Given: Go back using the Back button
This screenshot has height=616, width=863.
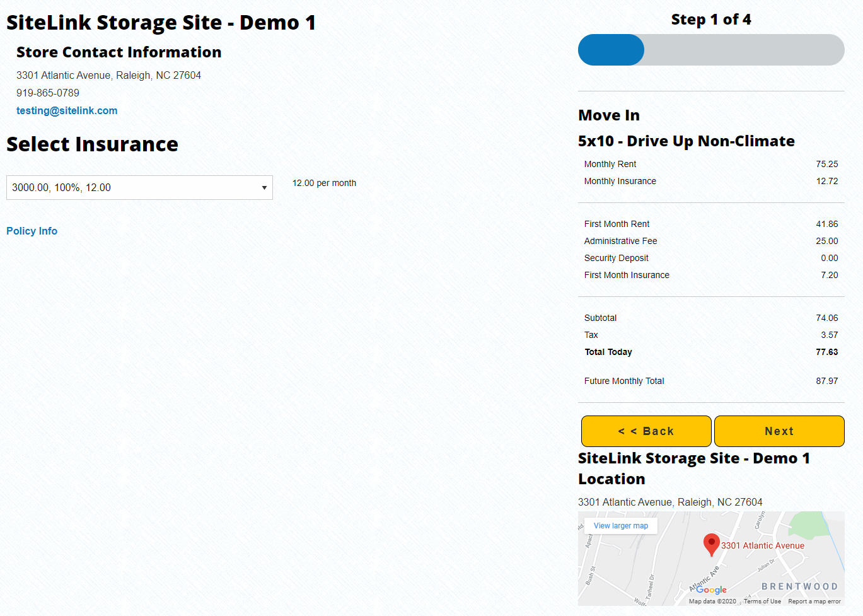Looking at the screenshot, I should click(x=646, y=431).
